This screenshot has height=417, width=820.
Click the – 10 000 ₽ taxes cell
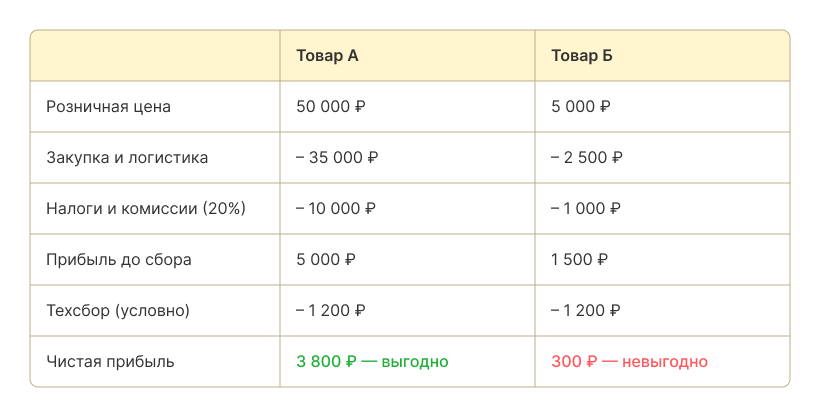point(335,209)
